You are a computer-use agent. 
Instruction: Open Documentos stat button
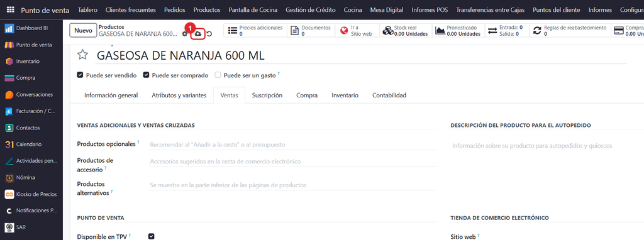311,31
